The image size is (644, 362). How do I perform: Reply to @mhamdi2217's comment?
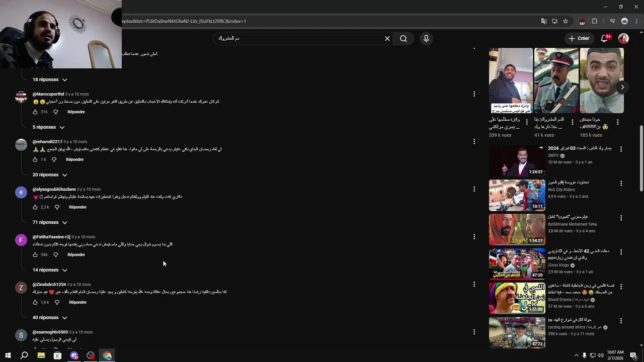(74, 159)
